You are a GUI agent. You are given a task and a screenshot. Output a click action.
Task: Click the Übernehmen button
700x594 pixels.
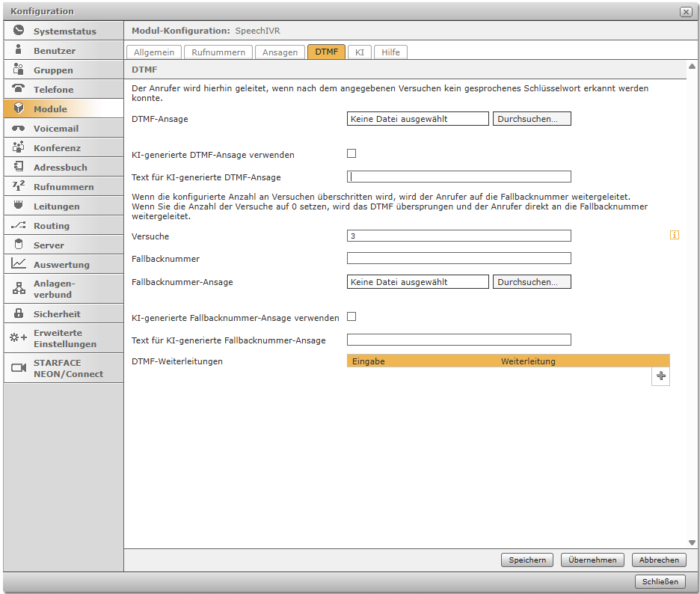pyautogui.click(x=592, y=560)
